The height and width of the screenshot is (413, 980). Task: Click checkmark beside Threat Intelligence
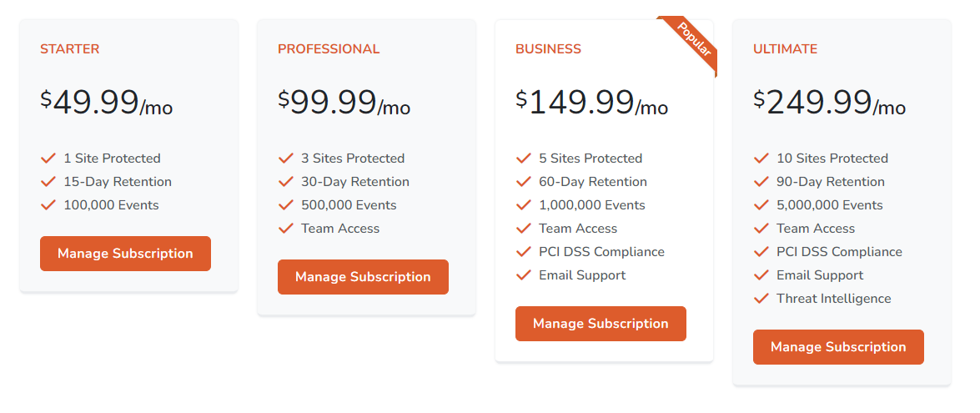coord(761,298)
